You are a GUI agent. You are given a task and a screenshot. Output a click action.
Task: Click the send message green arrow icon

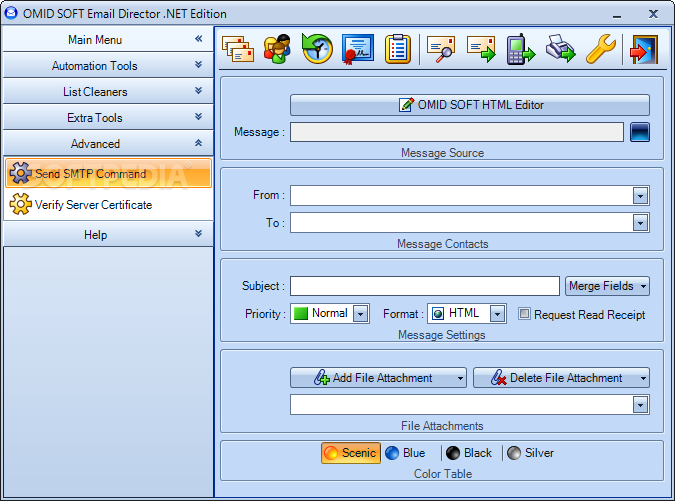coord(481,49)
